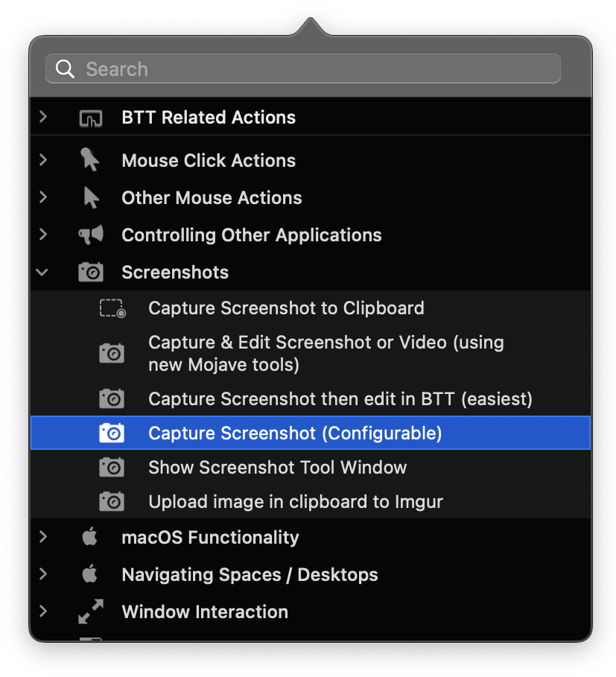
Task: Select Upload image in clipboard to Imgur
Action: 295,502
